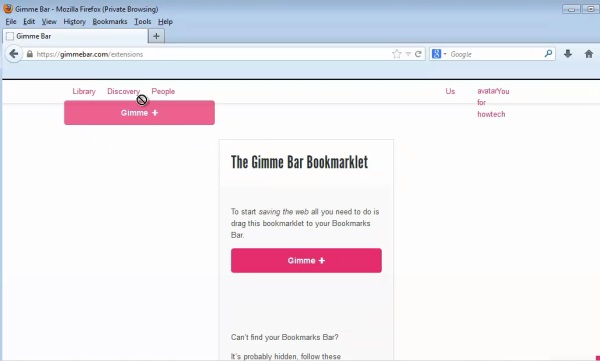Bookmark page with the star icon

(x=396, y=54)
